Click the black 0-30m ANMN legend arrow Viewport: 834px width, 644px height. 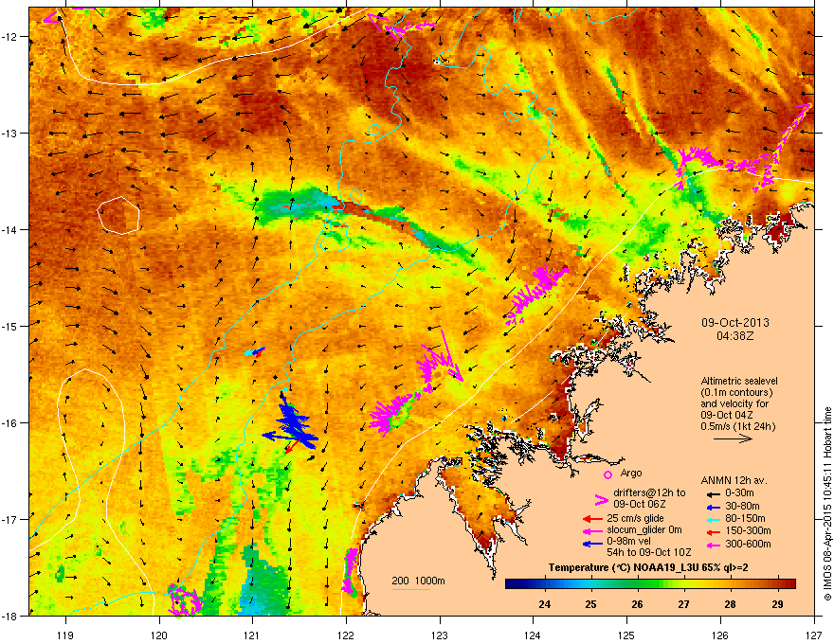(714, 493)
